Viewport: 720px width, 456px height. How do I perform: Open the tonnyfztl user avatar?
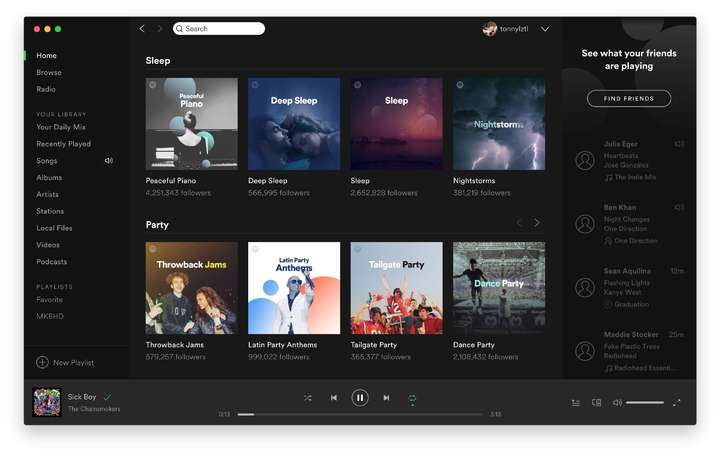(489, 28)
